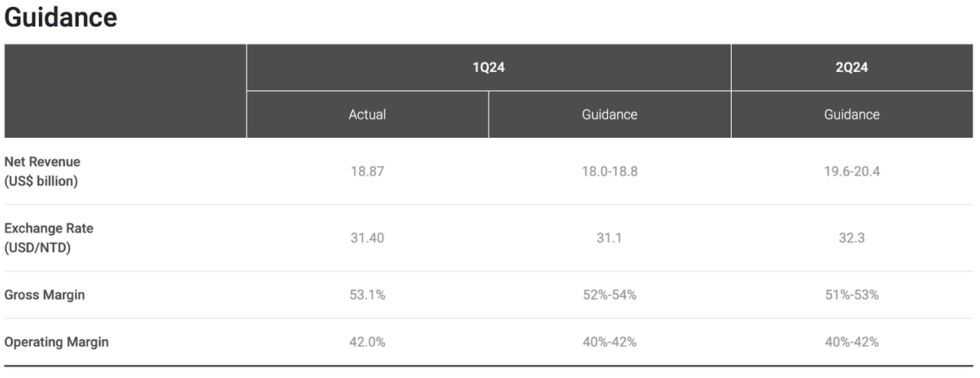
Task: Click the Guidance page heading
Action: (60, 17)
